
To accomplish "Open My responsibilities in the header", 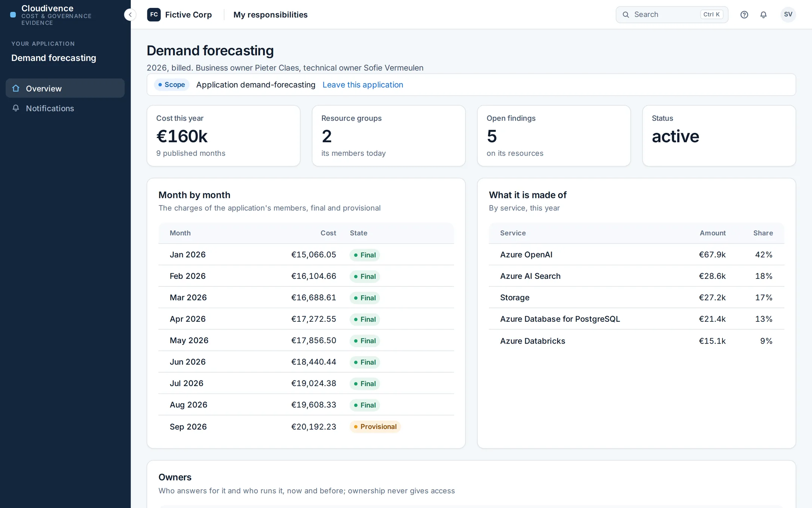I will (270, 15).
